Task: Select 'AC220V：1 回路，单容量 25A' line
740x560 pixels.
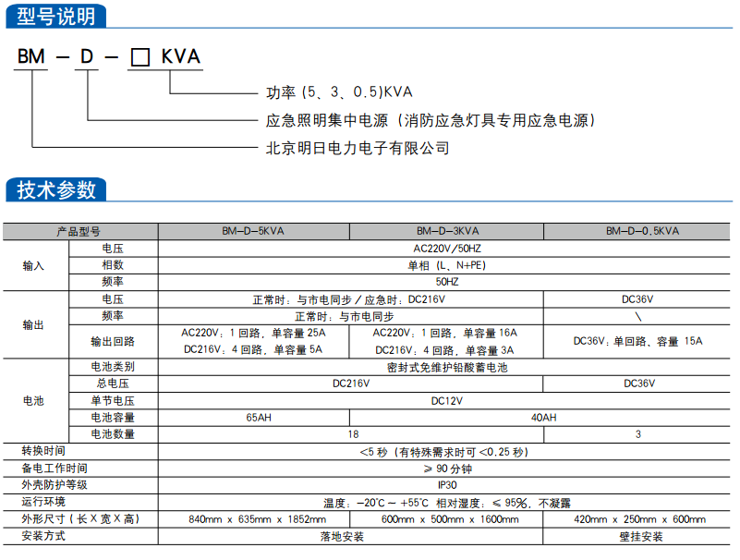Action: tap(253, 334)
